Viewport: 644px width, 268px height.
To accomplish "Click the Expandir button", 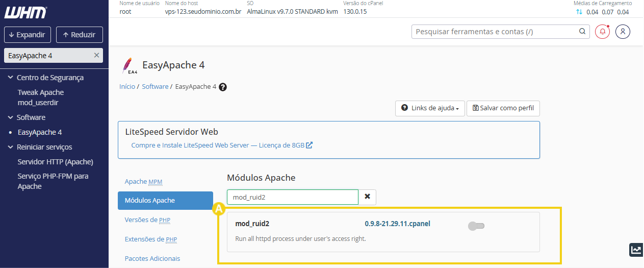I will coord(28,35).
